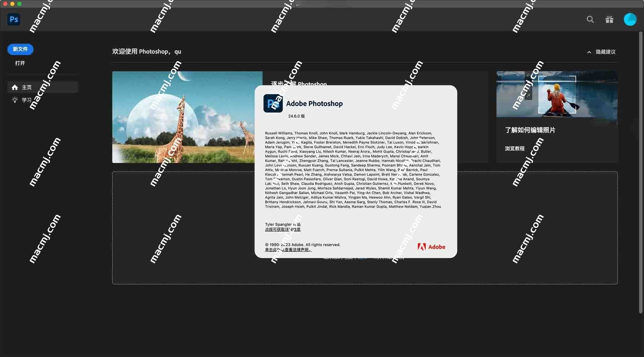Open the What's New gift icon
This screenshot has height=357, width=644.
click(x=609, y=19)
